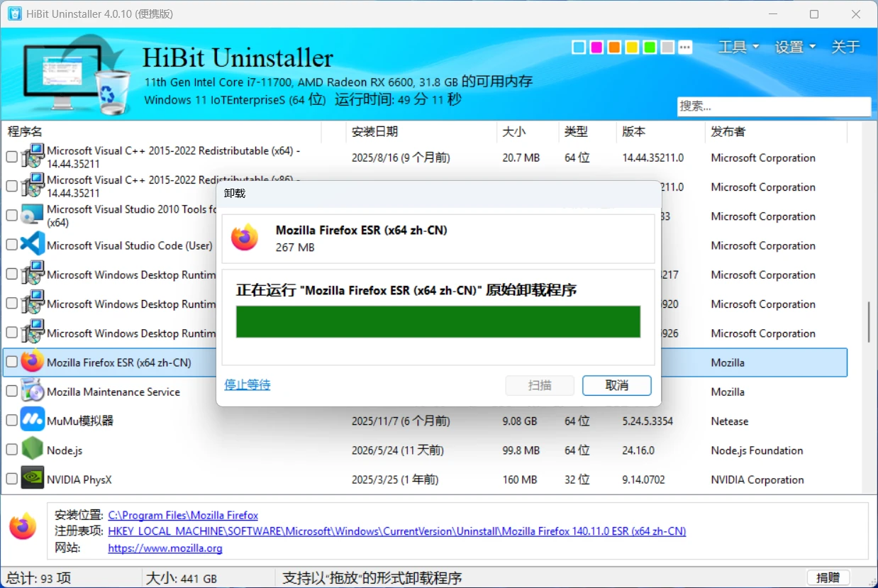Screen dimensions: 878x588
Task: Click the 停止等待 link
Action: [248, 384]
